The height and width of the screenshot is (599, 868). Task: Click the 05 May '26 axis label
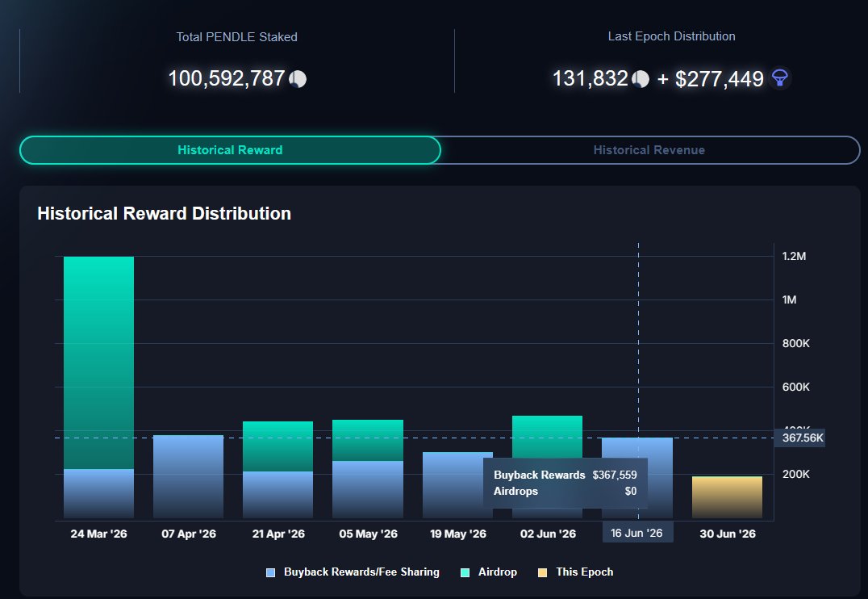click(368, 534)
